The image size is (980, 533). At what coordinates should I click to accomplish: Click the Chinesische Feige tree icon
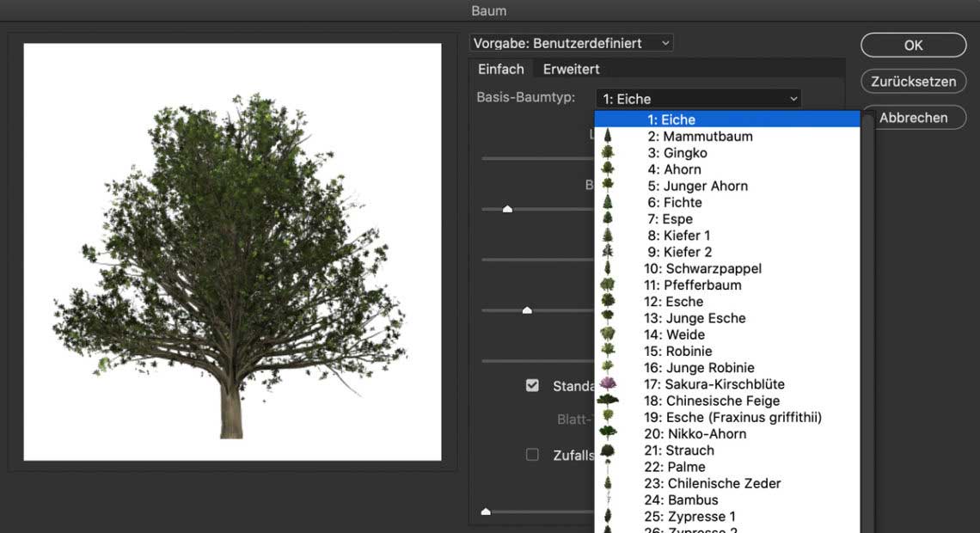pyautogui.click(x=608, y=401)
